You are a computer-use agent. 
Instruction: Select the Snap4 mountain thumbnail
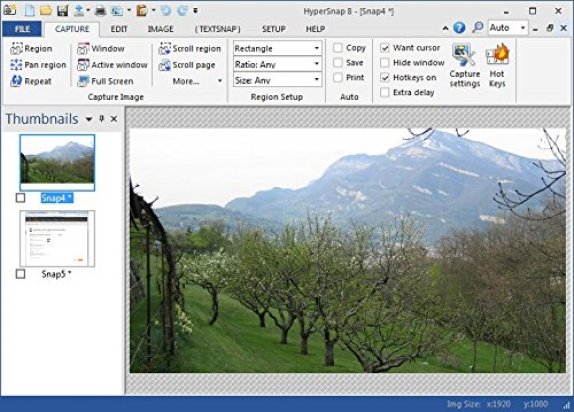click(x=57, y=162)
